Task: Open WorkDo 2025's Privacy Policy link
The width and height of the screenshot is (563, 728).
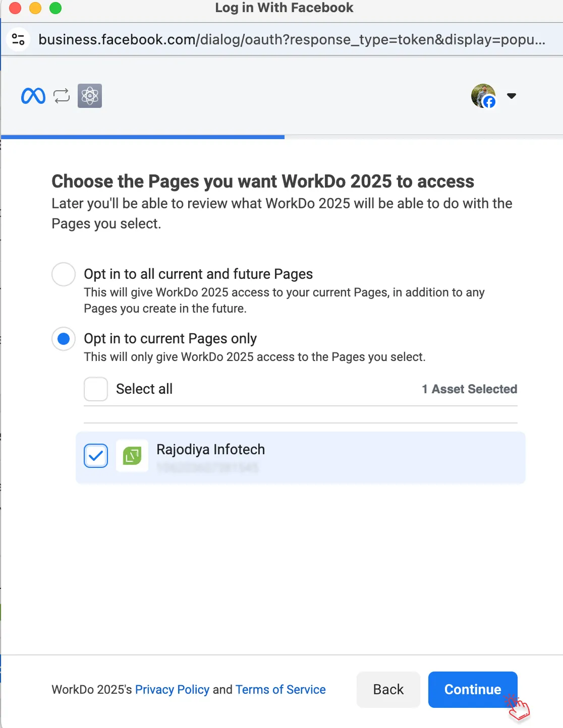Action: [172, 689]
